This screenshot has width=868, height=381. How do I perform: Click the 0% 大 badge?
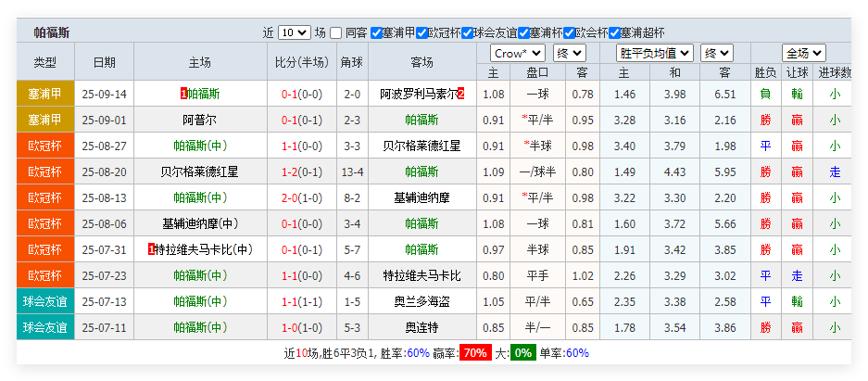(x=523, y=353)
